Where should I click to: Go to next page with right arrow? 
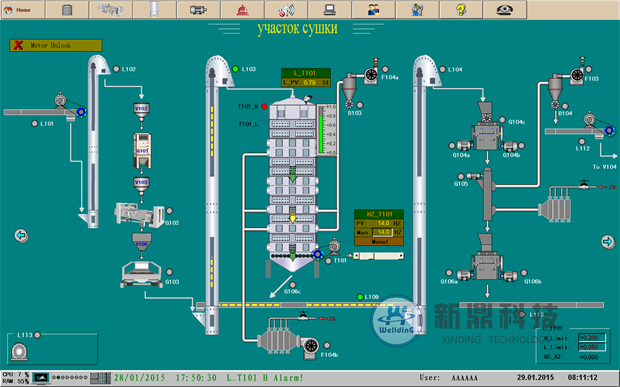608,241
